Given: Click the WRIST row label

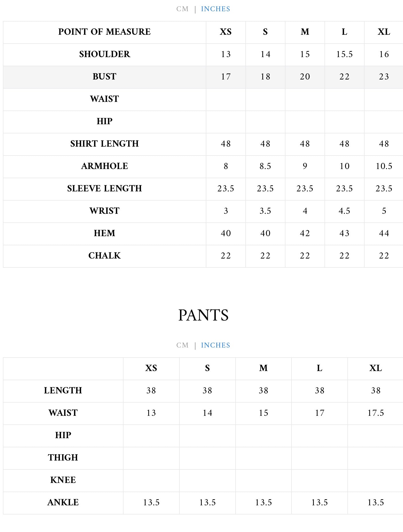Looking at the screenshot, I should (104, 211).
